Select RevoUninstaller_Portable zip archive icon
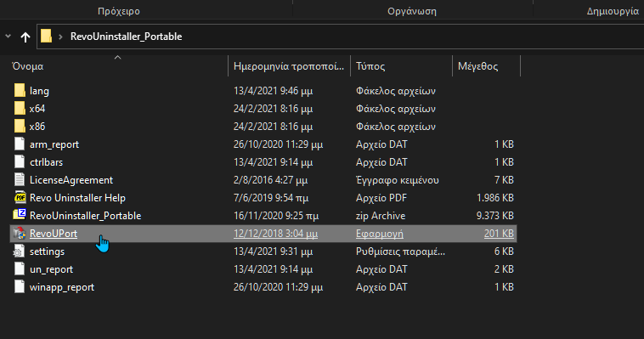The image size is (644, 339). [x=20, y=215]
